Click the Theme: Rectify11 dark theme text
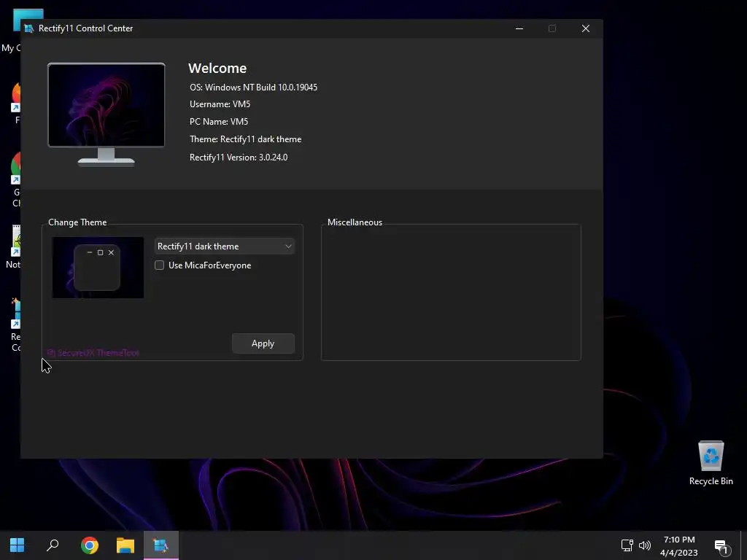 coord(245,139)
